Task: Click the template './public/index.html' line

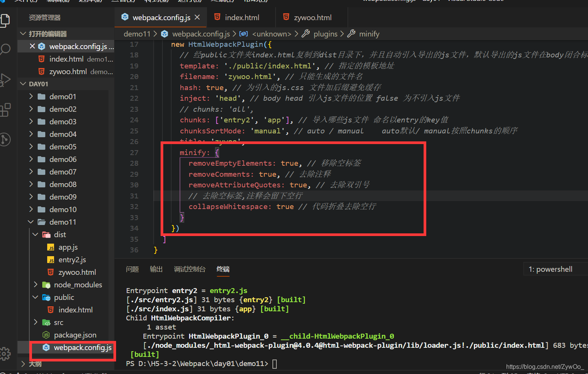Action: pos(287,66)
